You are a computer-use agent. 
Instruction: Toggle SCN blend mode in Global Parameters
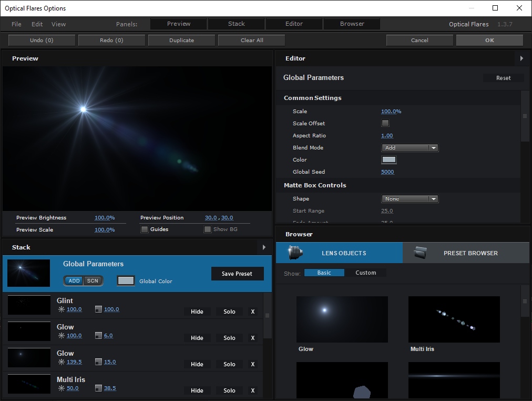pos(93,281)
